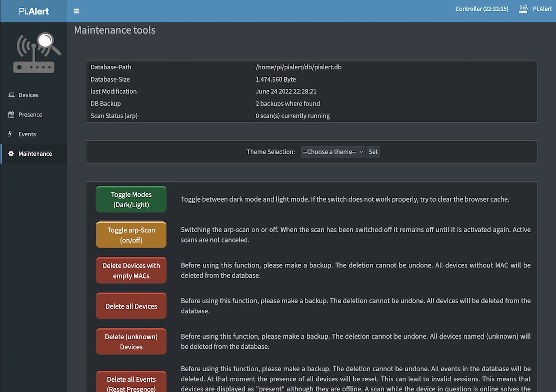This screenshot has width=556, height=392.
Task: Click the Maintenance gear icon in sidebar
Action: tap(12, 154)
